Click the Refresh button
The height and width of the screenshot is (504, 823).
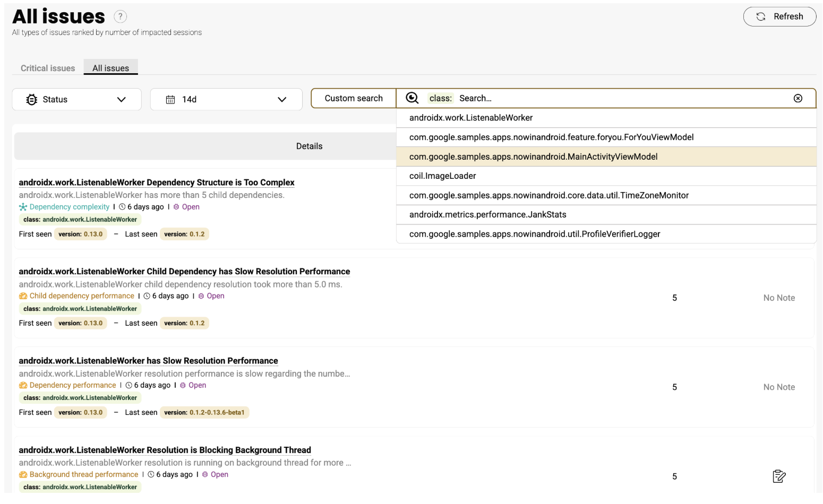779,16
